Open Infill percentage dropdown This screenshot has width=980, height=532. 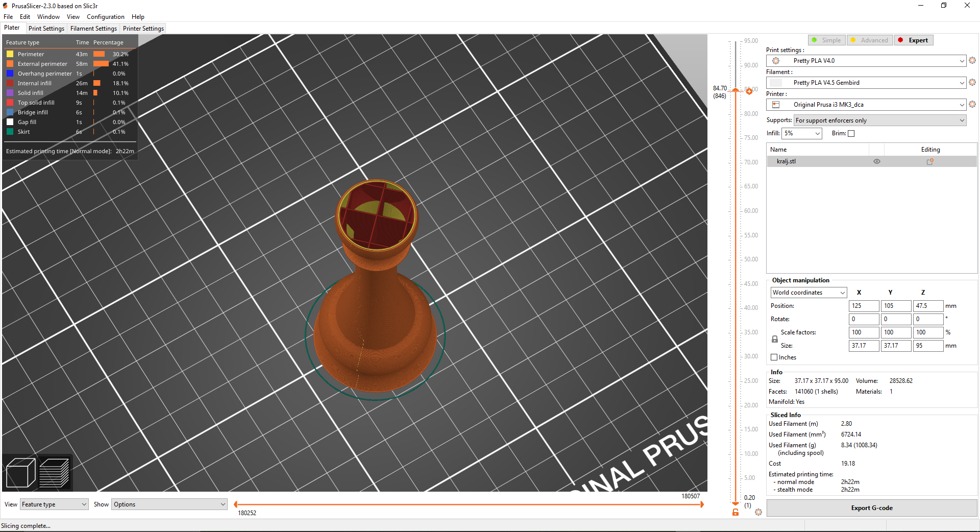point(802,133)
